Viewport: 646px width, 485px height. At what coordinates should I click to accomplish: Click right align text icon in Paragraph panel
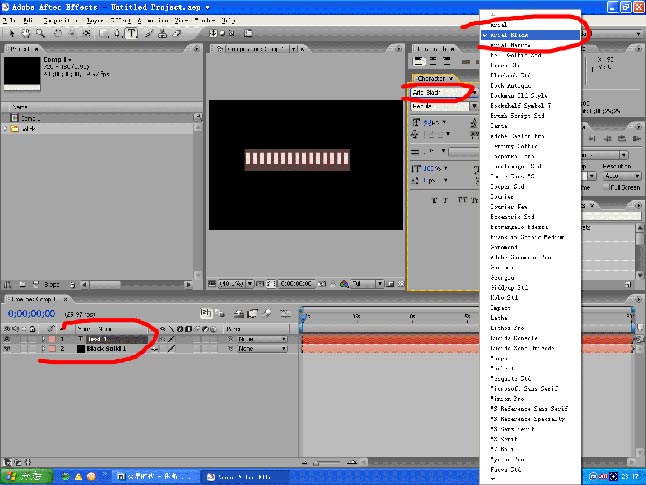click(447, 62)
